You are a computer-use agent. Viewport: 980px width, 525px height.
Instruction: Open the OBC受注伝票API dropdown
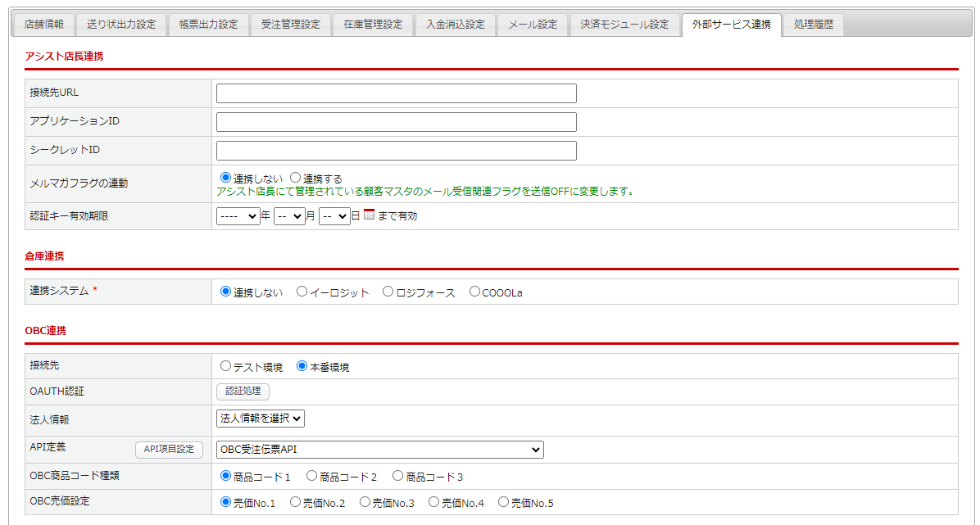(x=379, y=449)
